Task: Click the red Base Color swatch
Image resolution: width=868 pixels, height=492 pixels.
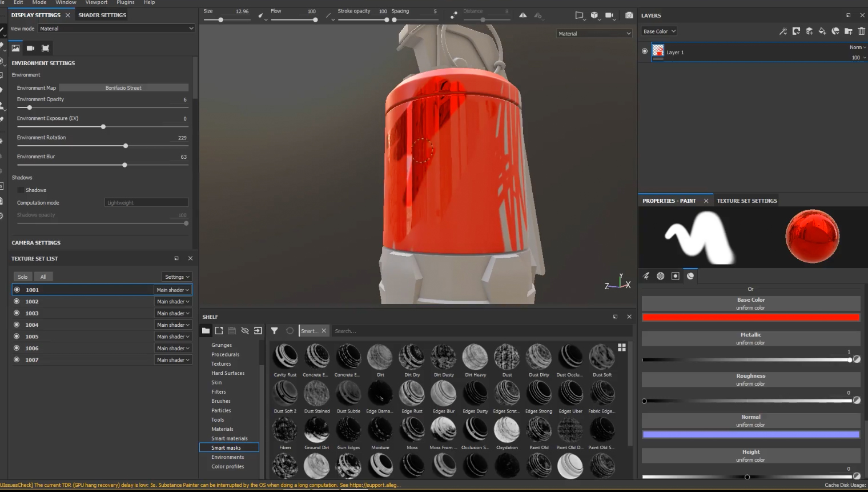Action: point(750,318)
